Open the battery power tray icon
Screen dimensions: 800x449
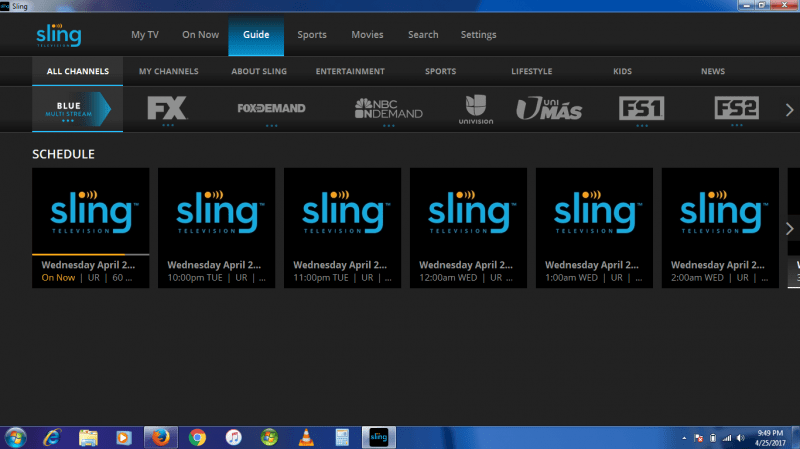pos(713,438)
